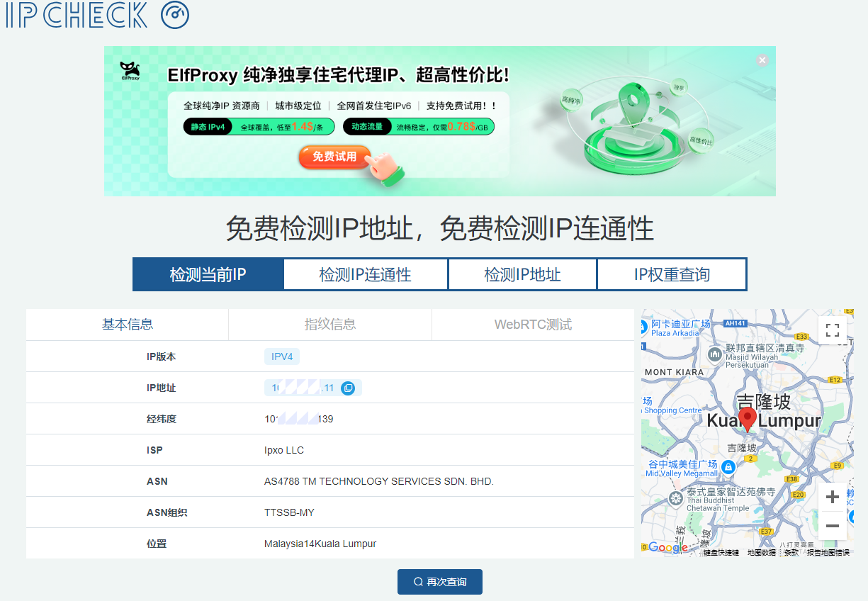
Task: Zoom in on the map
Action: tap(833, 498)
